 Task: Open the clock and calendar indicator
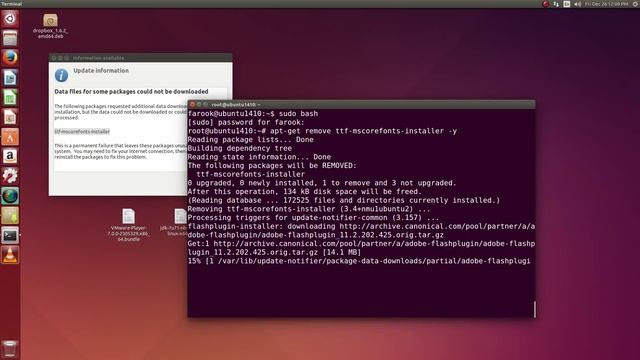607,4
